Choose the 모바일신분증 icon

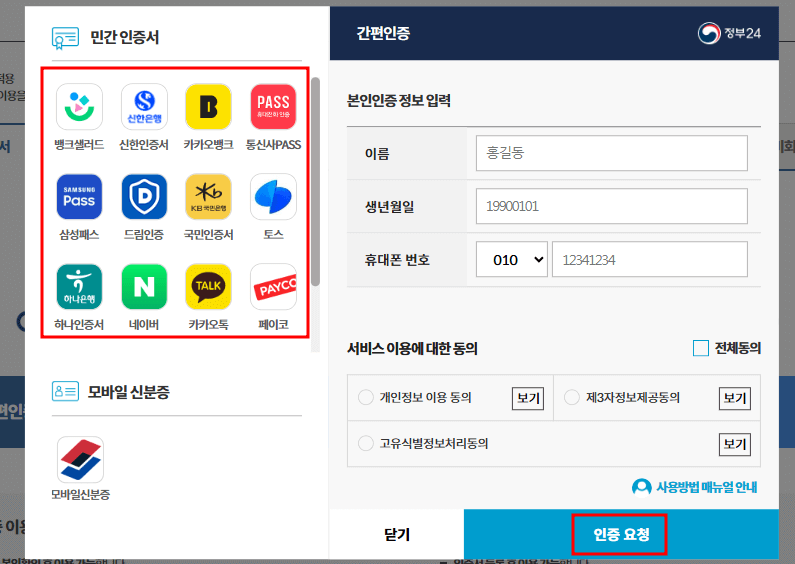click(80, 460)
